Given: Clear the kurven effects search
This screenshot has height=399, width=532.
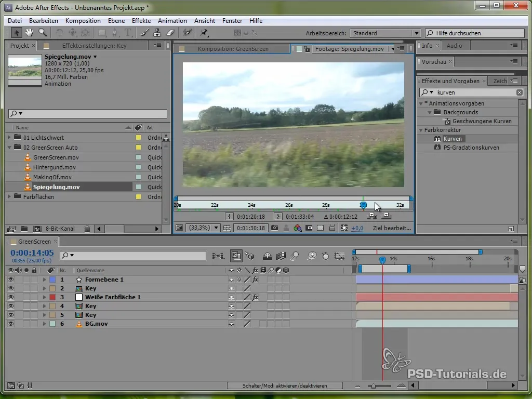Looking at the screenshot, I should (x=520, y=92).
